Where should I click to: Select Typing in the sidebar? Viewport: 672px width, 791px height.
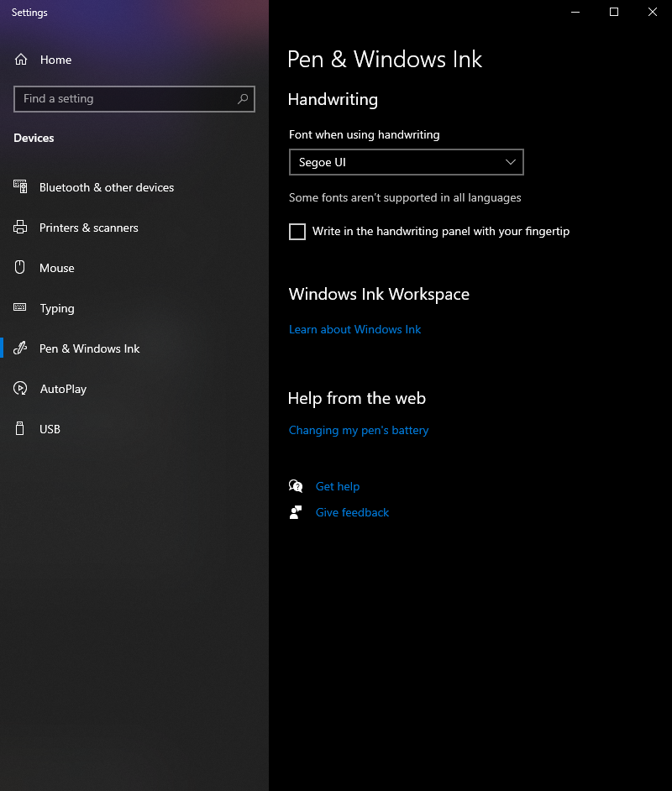click(134, 308)
